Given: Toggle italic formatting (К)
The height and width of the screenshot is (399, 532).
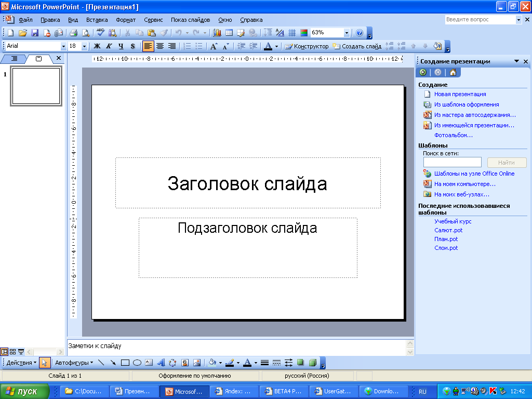Looking at the screenshot, I should pyautogui.click(x=109, y=46).
